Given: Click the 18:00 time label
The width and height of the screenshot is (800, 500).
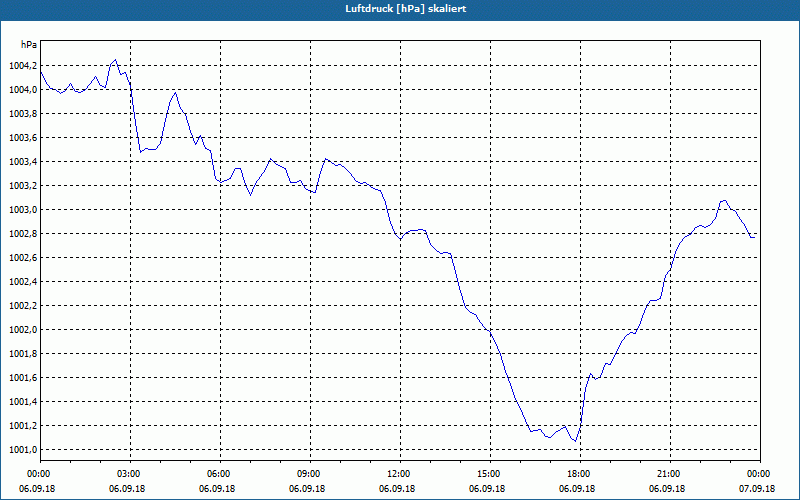Looking at the screenshot, I should [x=580, y=474].
